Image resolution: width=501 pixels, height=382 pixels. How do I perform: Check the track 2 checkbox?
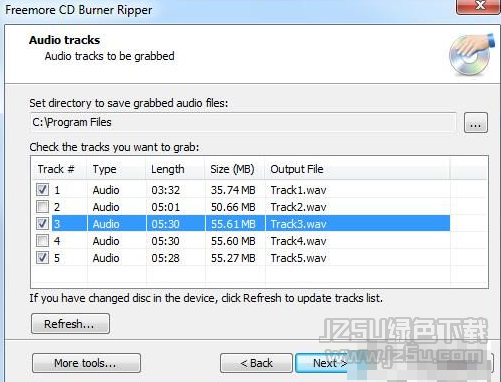[42, 207]
